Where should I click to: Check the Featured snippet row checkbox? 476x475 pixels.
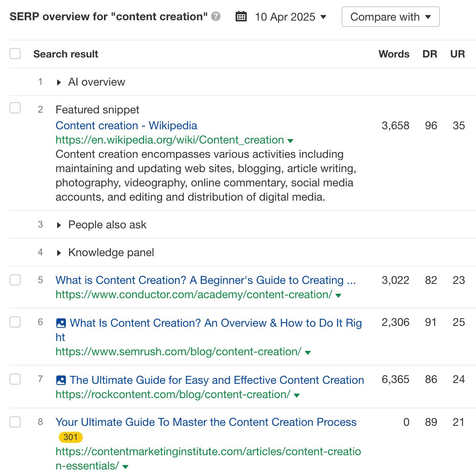point(15,108)
